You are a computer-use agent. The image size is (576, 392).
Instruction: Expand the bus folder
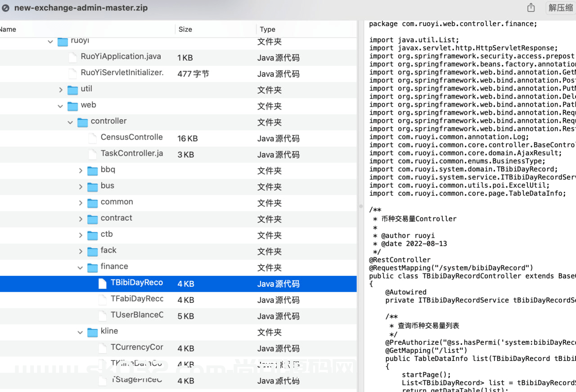[x=81, y=187]
